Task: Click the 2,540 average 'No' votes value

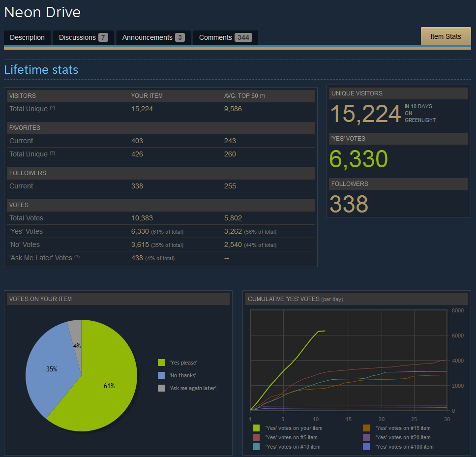Action: coord(233,244)
